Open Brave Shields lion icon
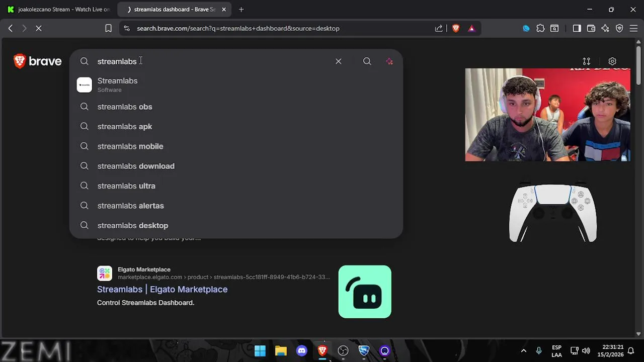The width and height of the screenshot is (644, 362). coord(456,29)
